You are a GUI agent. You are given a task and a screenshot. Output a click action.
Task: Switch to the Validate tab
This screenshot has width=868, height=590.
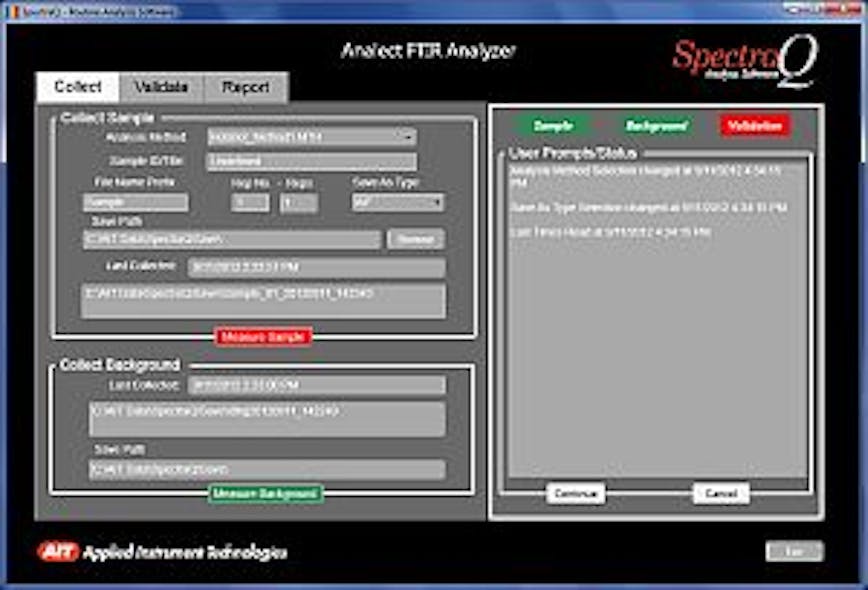click(163, 86)
